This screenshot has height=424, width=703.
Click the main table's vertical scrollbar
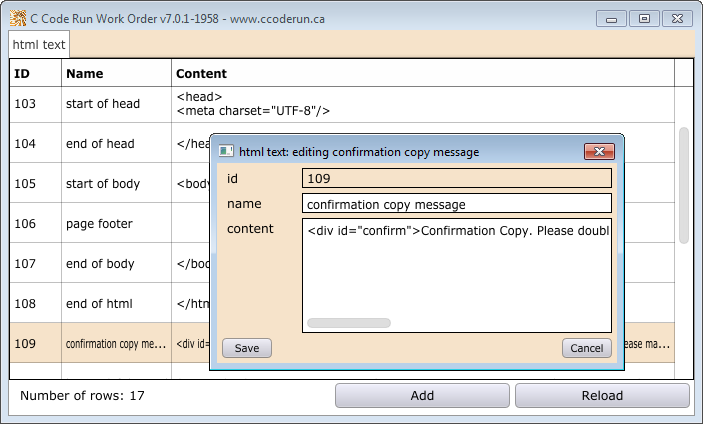tap(684, 184)
